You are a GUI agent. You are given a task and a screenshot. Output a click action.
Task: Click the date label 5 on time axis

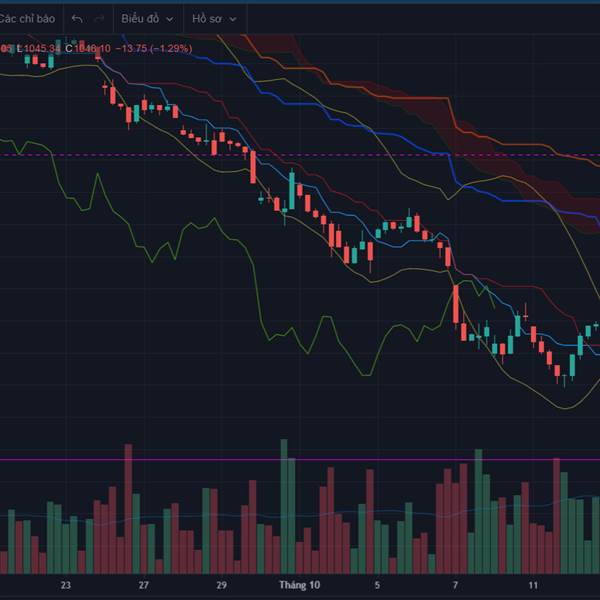click(x=377, y=585)
